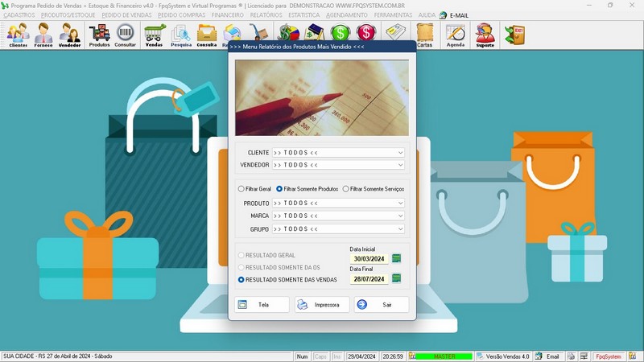644x362 pixels.
Task: Select RESULTADO GERAL radio option
Action: click(x=266, y=255)
